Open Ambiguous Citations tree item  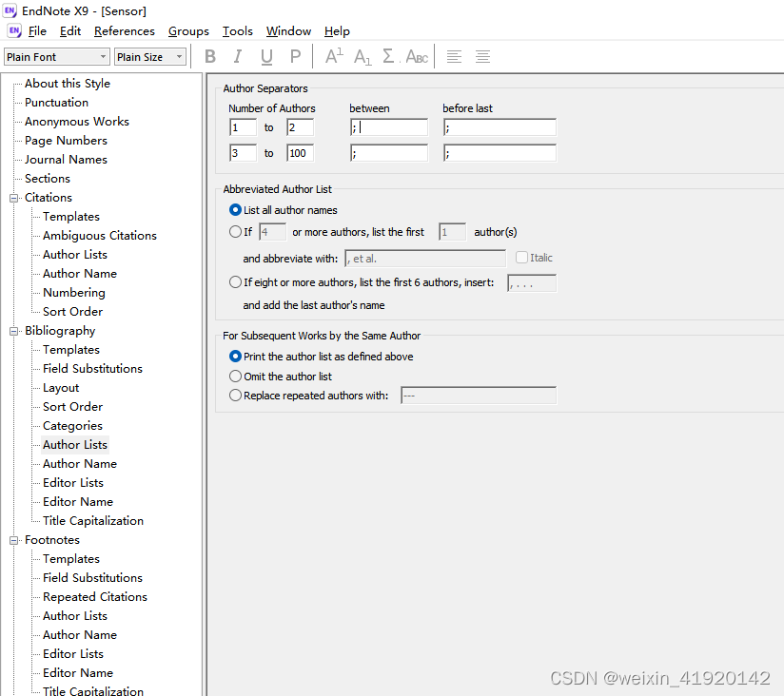pos(100,236)
